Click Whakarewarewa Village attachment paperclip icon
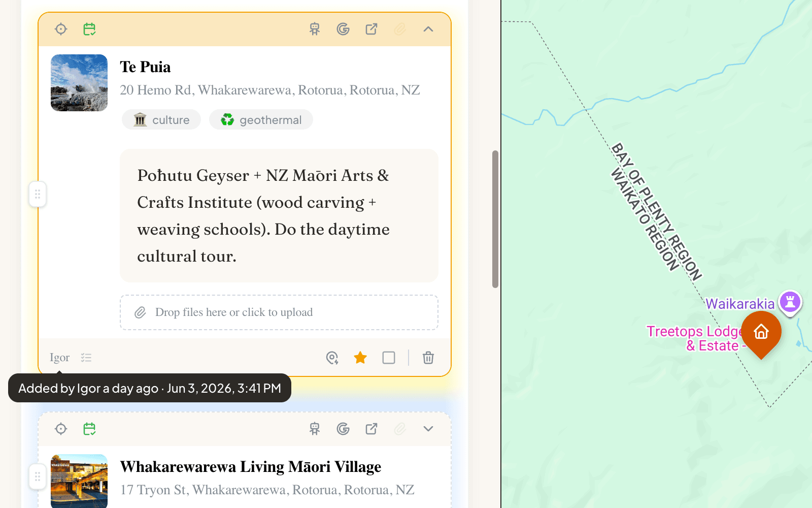This screenshot has width=812, height=508. (400, 429)
